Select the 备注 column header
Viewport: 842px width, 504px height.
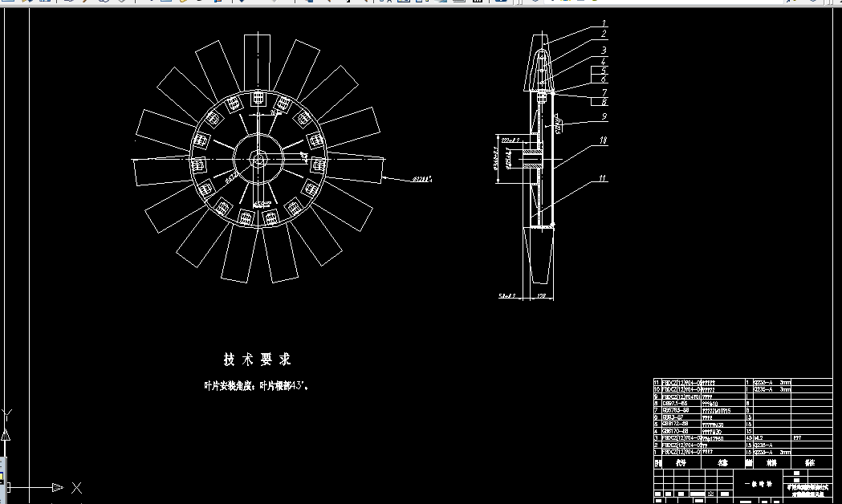click(x=811, y=463)
